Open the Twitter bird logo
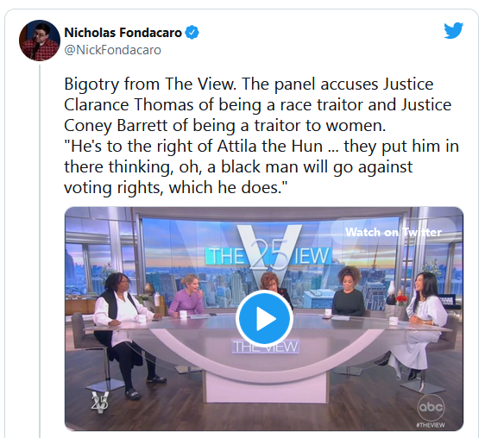This screenshot has height=438, width=504. [x=454, y=30]
